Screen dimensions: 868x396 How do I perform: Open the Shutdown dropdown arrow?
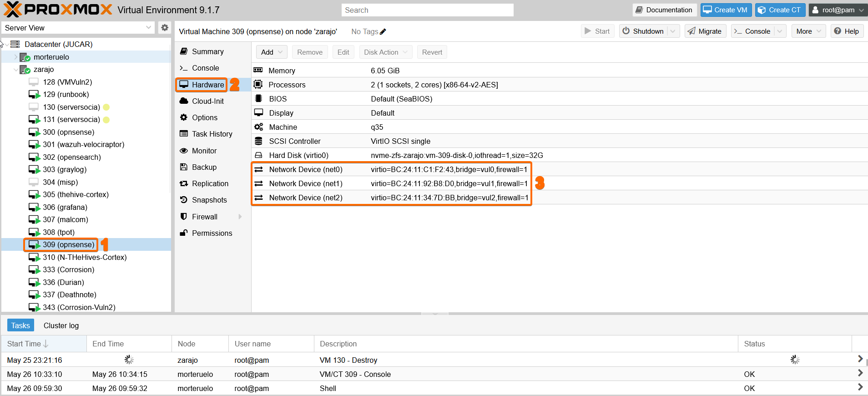tap(673, 31)
